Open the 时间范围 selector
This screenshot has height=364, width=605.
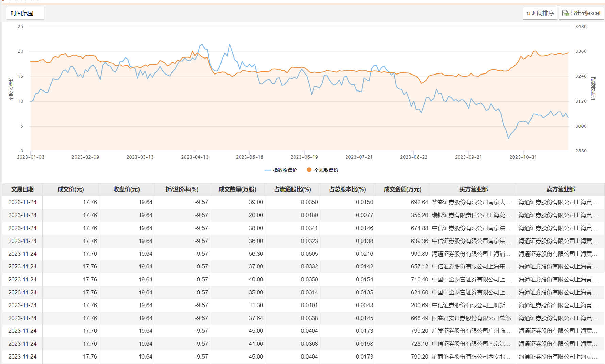click(x=25, y=13)
